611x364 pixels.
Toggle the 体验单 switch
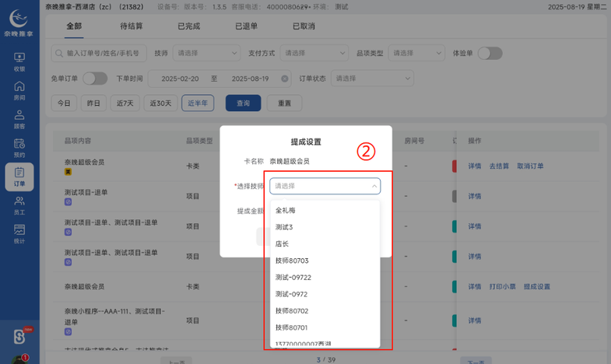click(490, 54)
